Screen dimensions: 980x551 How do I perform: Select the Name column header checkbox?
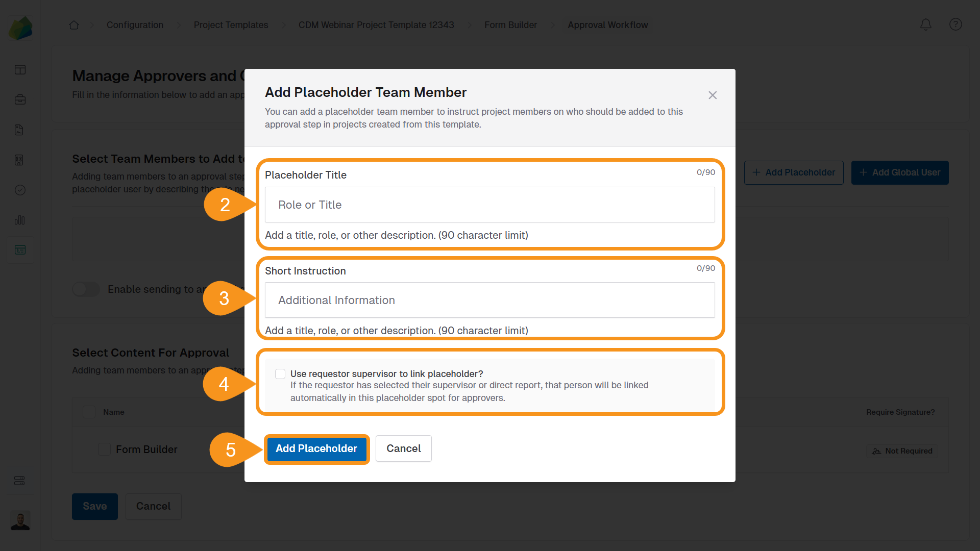pyautogui.click(x=89, y=412)
